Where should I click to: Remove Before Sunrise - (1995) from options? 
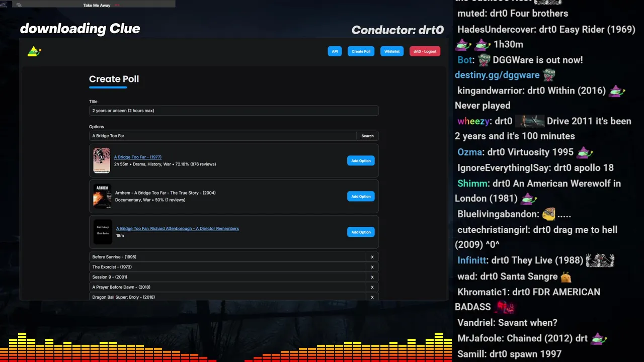(372, 257)
